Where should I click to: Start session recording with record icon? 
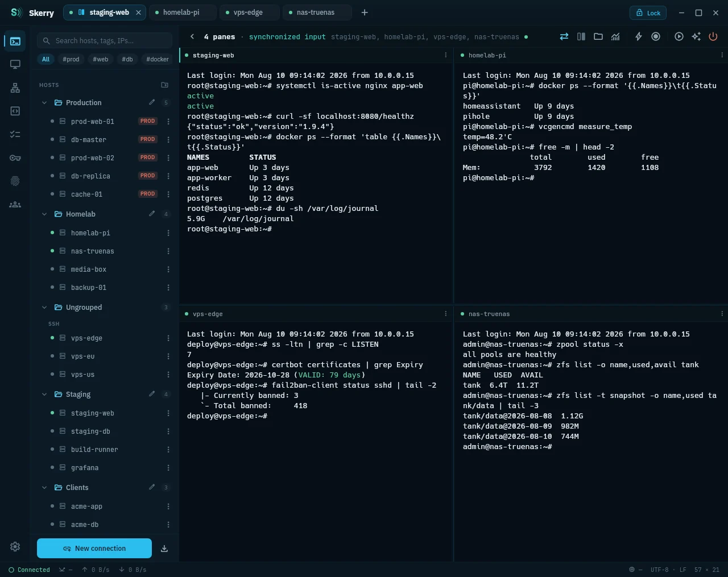[x=656, y=36]
